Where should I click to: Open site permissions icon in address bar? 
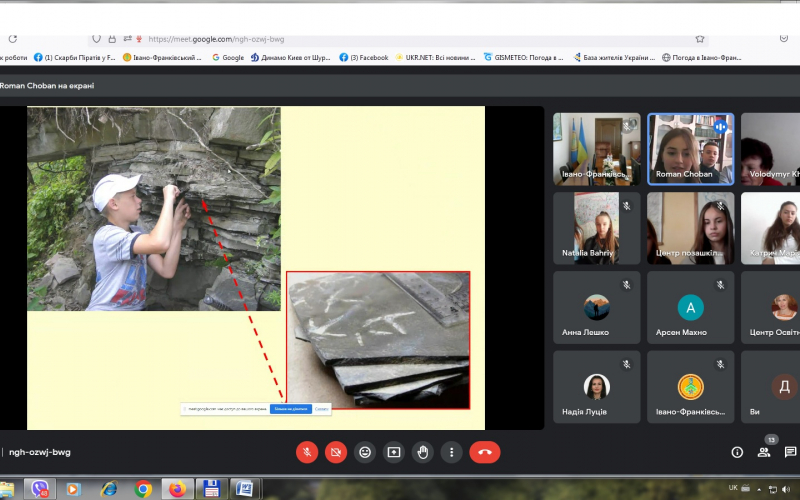coord(127,39)
